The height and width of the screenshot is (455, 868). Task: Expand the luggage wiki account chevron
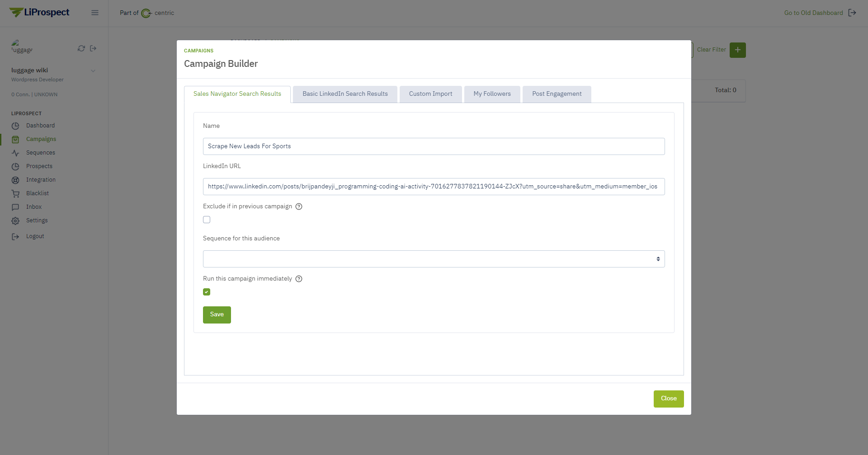click(93, 70)
